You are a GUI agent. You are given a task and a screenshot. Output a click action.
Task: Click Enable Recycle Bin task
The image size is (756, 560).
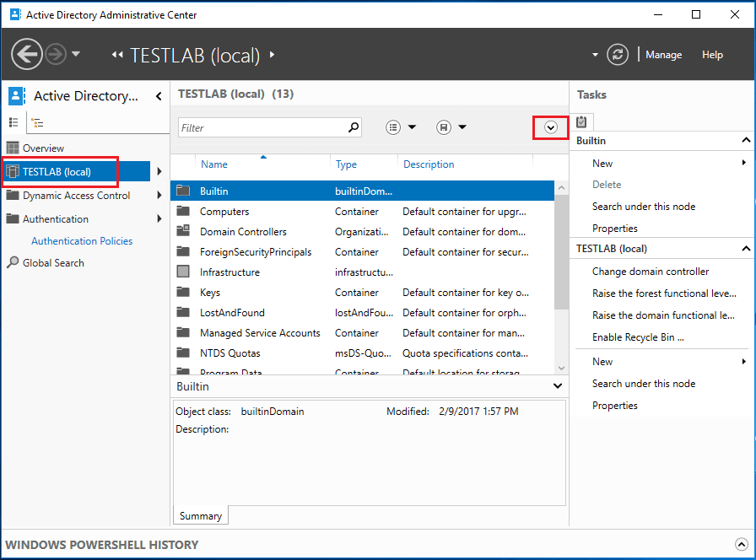click(638, 337)
